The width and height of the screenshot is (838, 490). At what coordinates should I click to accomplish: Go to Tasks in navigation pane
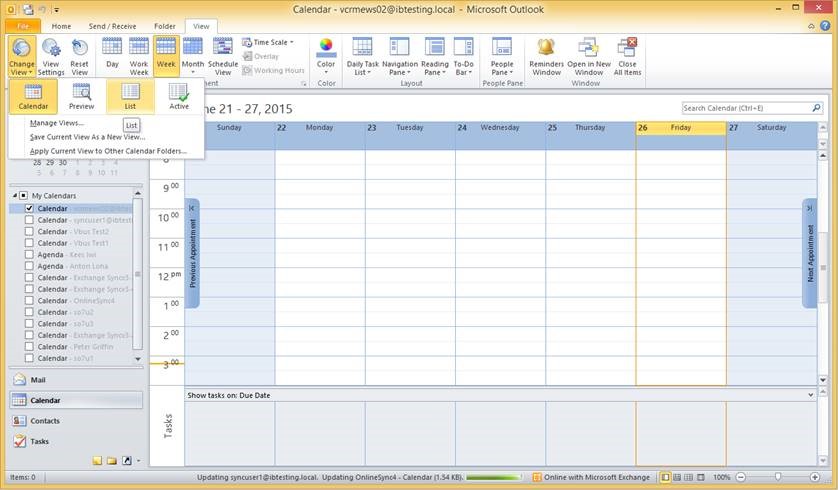(x=76, y=441)
